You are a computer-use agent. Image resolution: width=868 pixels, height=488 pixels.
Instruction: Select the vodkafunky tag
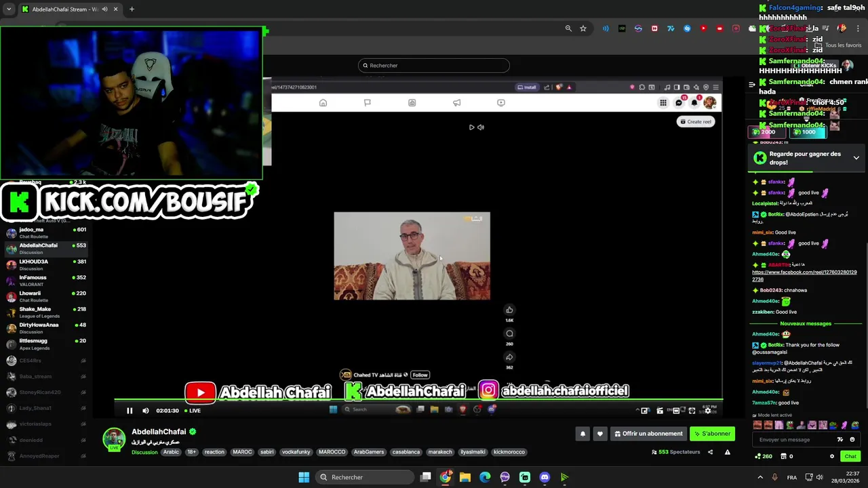296,452
